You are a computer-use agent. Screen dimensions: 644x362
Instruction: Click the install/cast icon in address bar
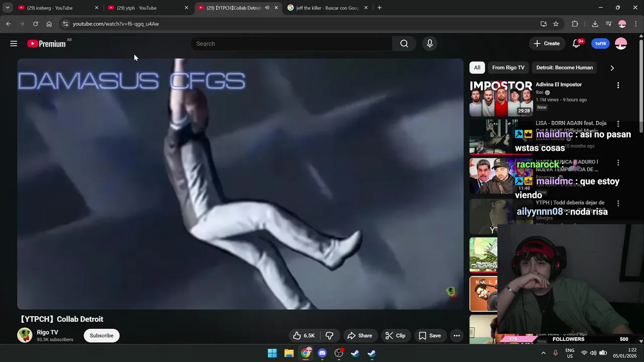(543, 24)
